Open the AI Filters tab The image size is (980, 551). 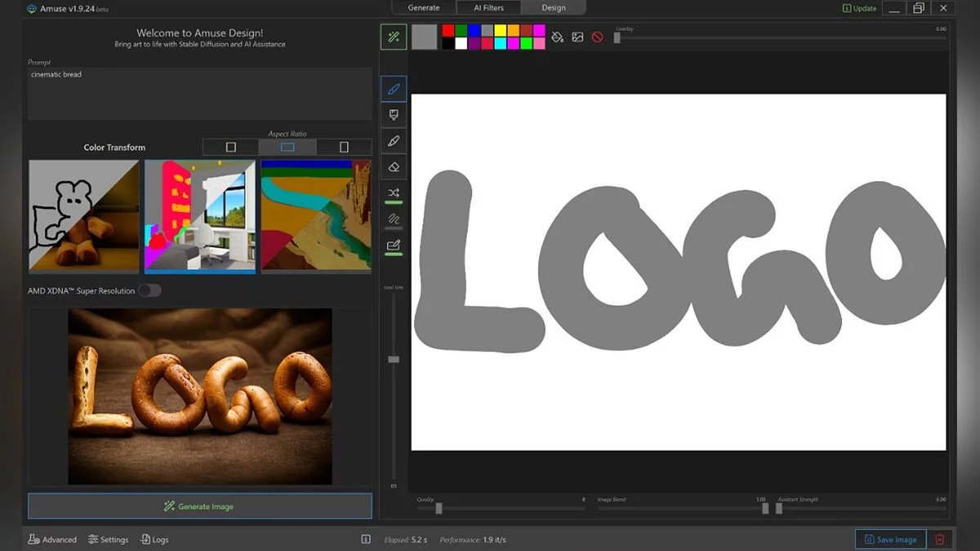(x=488, y=8)
